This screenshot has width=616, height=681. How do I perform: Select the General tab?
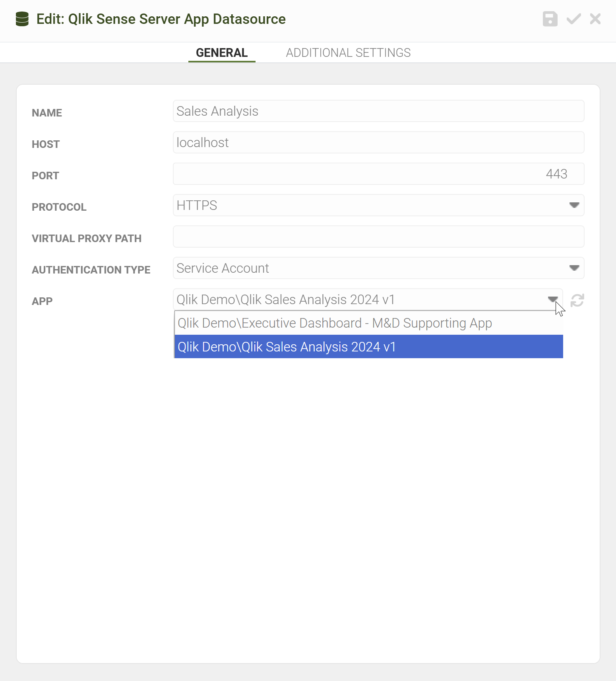point(222,52)
